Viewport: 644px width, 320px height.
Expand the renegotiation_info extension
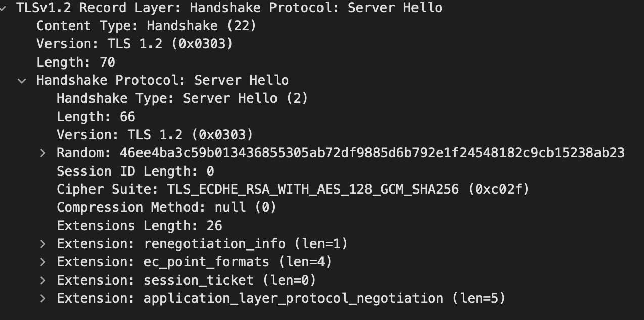(43, 244)
